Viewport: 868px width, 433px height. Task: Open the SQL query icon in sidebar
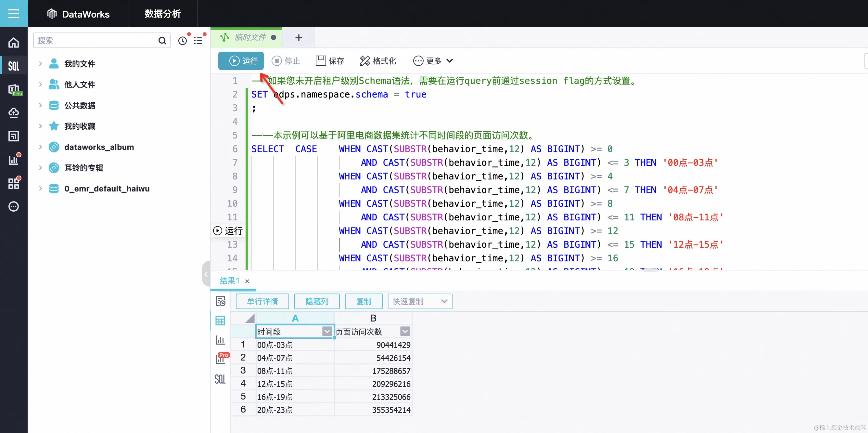pyautogui.click(x=13, y=66)
